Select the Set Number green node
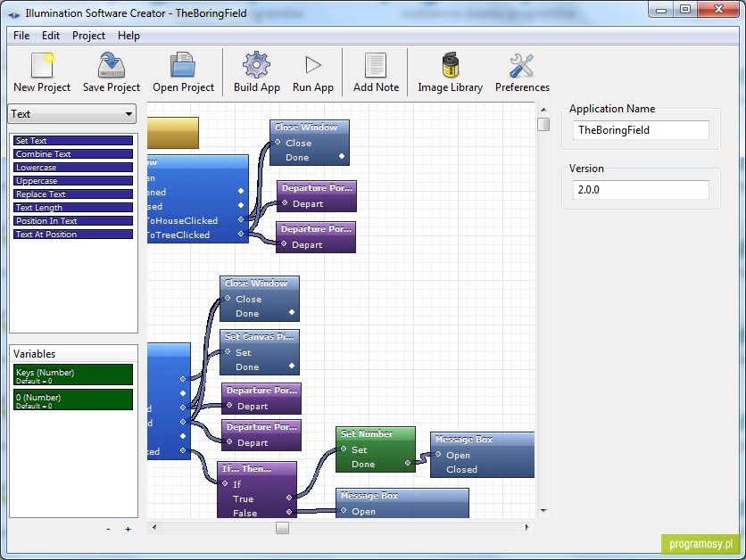746x560 pixels. (376, 449)
